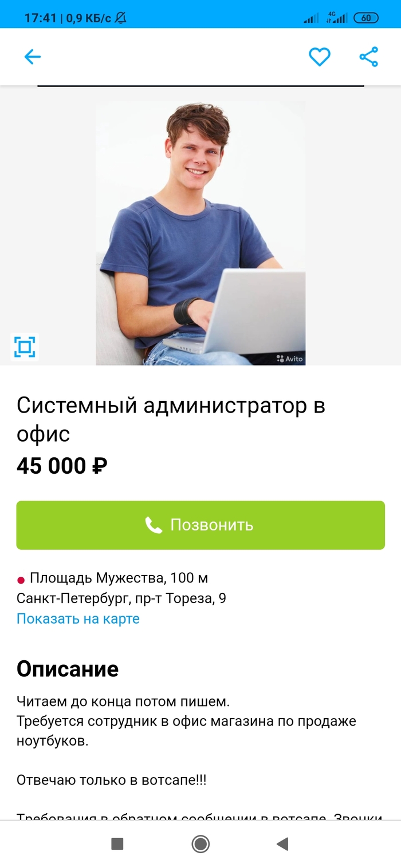Tap the muted bell notification icon
Viewport: 401px width, 868px height.
[120, 18]
